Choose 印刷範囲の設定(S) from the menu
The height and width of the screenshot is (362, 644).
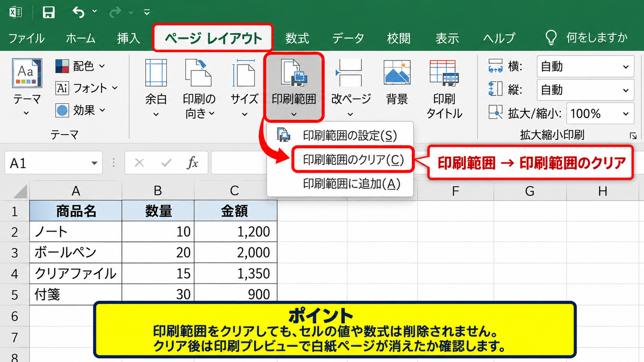340,135
